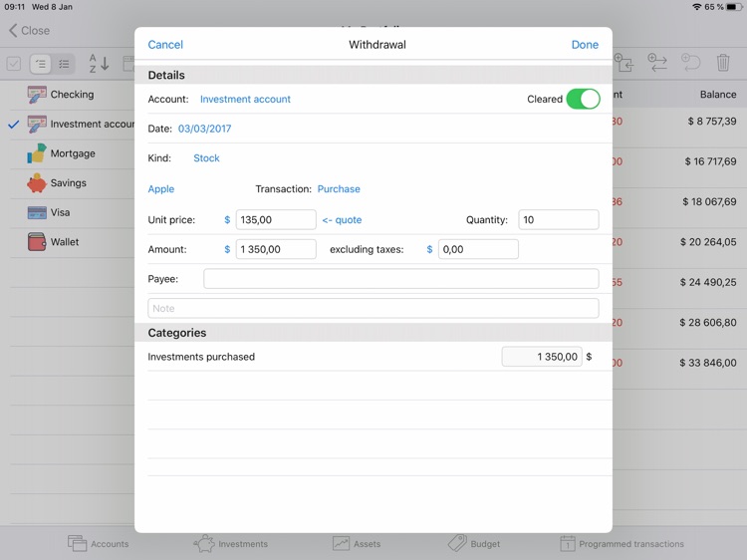Image resolution: width=747 pixels, height=560 pixels.
Task: Change the Transaction type Purchase
Action: coord(339,188)
